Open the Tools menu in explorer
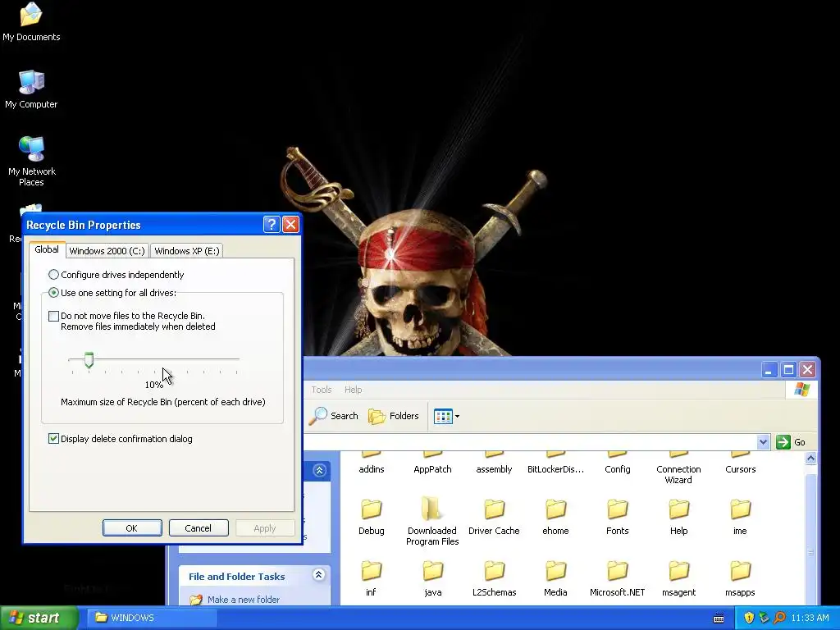 pos(322,390)
